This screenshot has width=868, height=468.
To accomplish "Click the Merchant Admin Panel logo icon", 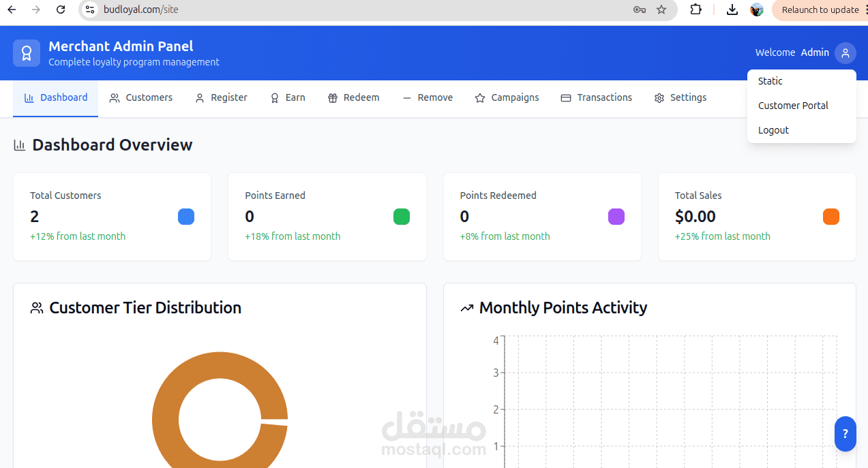I will 26,52.
